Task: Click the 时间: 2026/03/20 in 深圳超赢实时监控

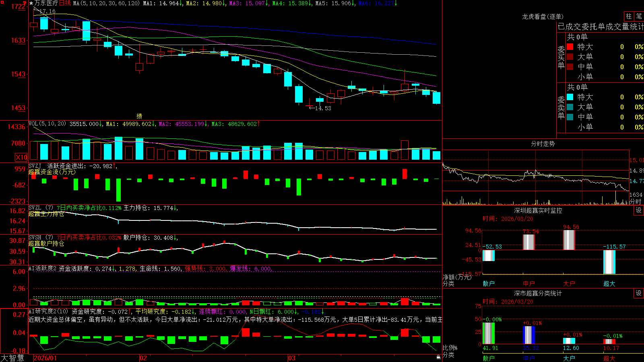Action: click(x=508, y=218)
